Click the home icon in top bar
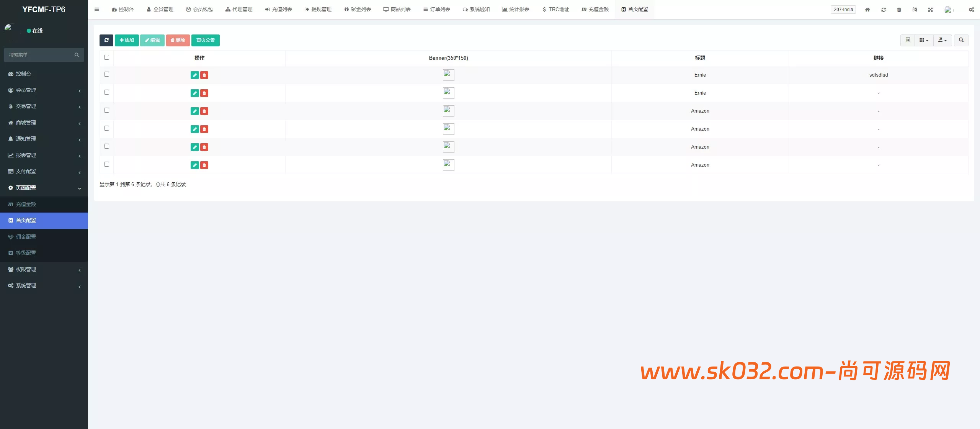The width and height of the screenshot is (980, 429). click(867, 10)
